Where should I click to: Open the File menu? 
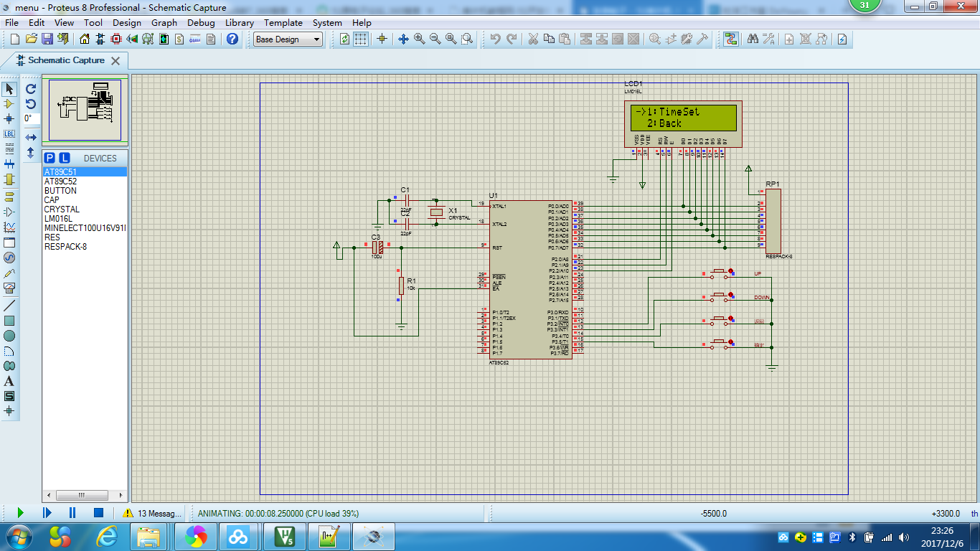click(x=12, y=22)
